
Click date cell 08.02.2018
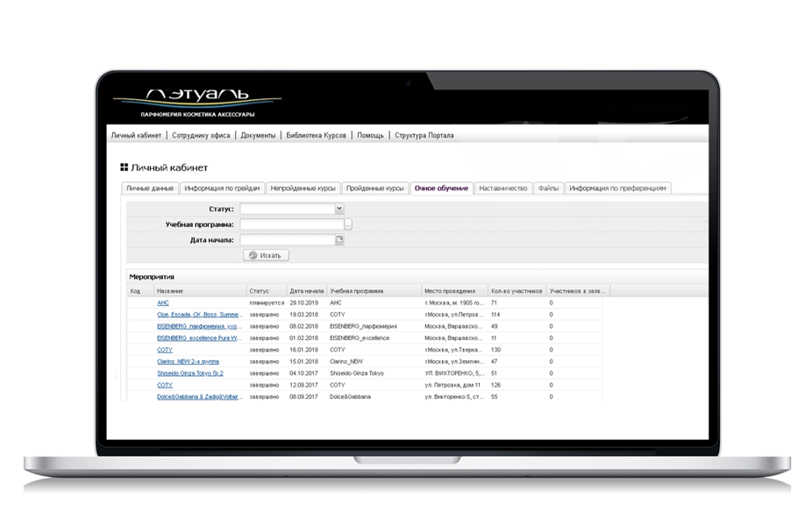click(304, 327)
